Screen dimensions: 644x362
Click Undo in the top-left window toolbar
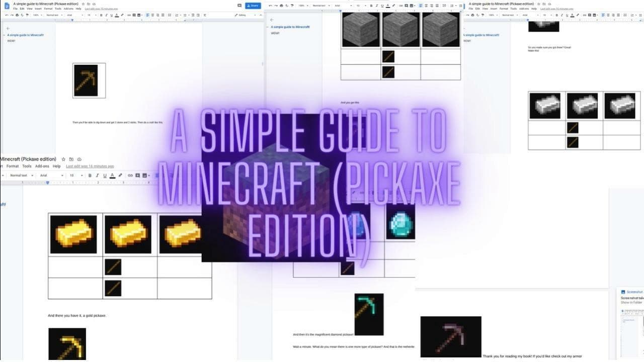(7, 15)
